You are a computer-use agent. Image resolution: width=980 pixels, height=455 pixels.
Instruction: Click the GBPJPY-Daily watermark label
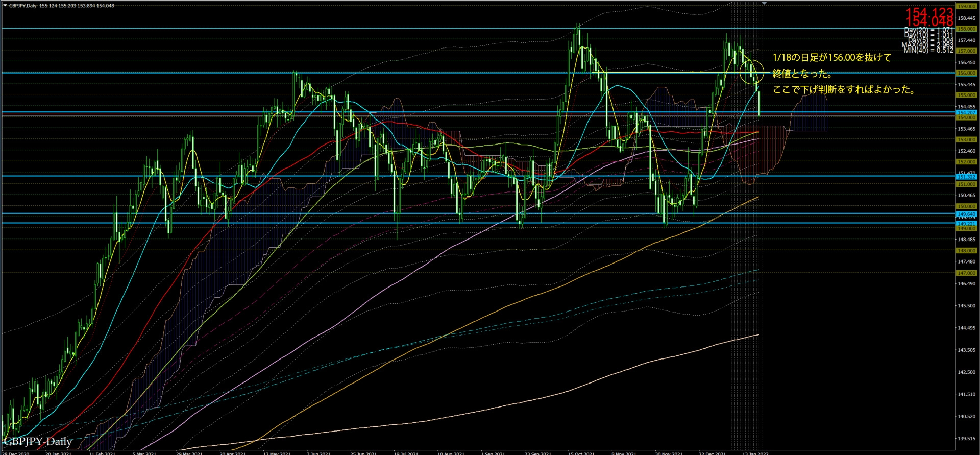38,441
